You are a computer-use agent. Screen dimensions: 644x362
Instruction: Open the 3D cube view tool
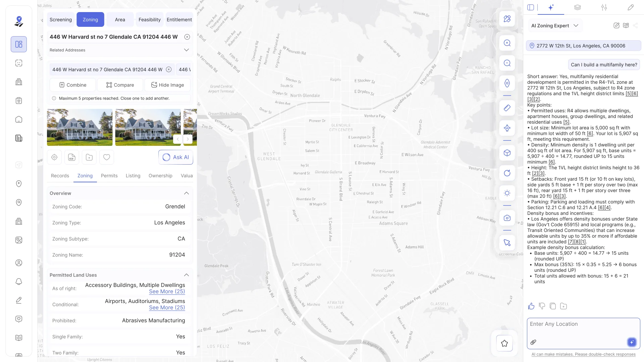[x=507, y=153]
